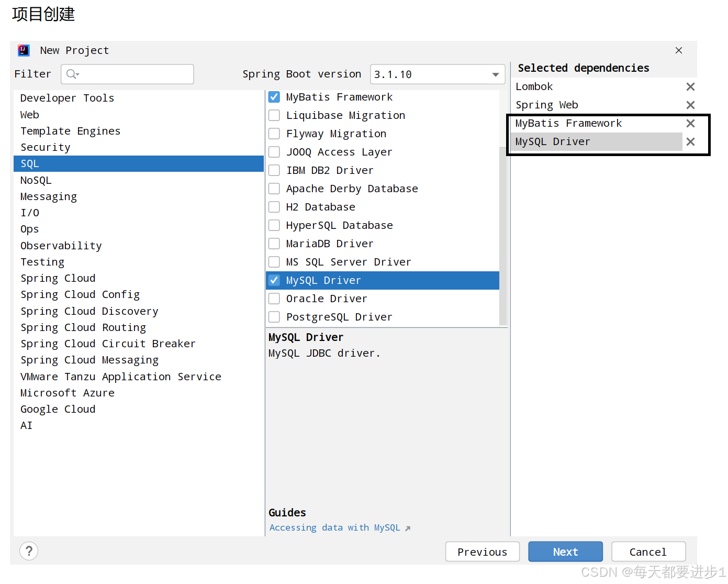Go back with Previous button

(x=483, y=552)
